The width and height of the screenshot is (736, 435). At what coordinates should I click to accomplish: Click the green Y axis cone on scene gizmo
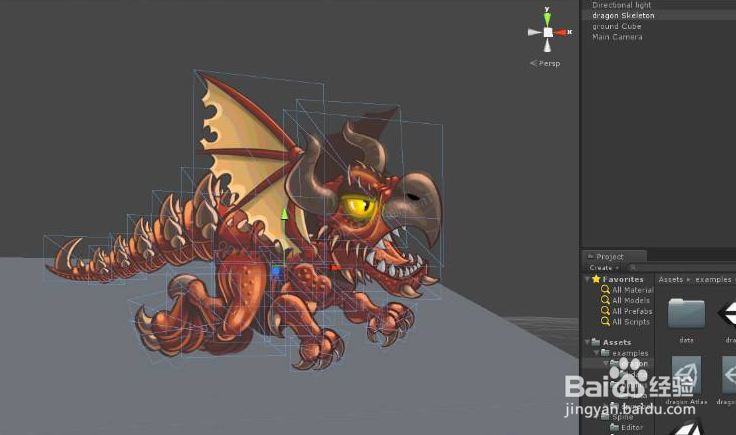pyautogui.click(x=547, y=20)
